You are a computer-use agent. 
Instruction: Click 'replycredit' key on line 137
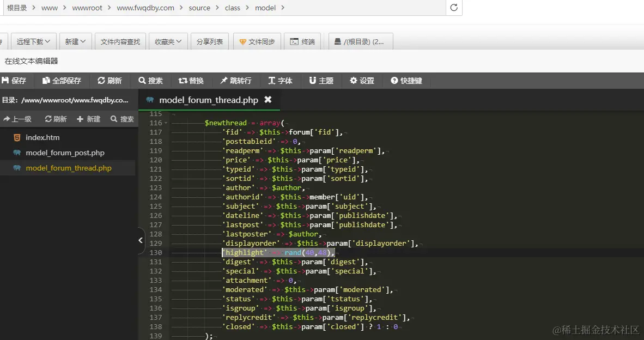click(x=249, y=318)
